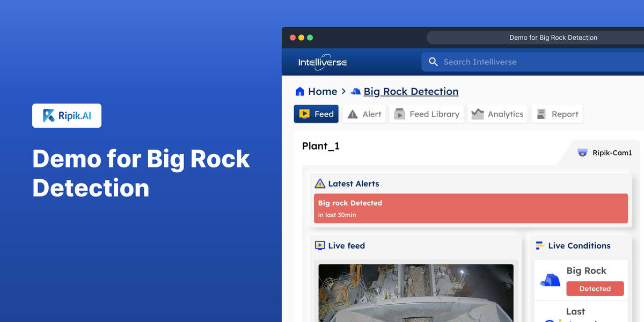The image size is (644, 322).
Task: Click the hard hat icon beside Big Rock Detection
Action: click(355, 91)
